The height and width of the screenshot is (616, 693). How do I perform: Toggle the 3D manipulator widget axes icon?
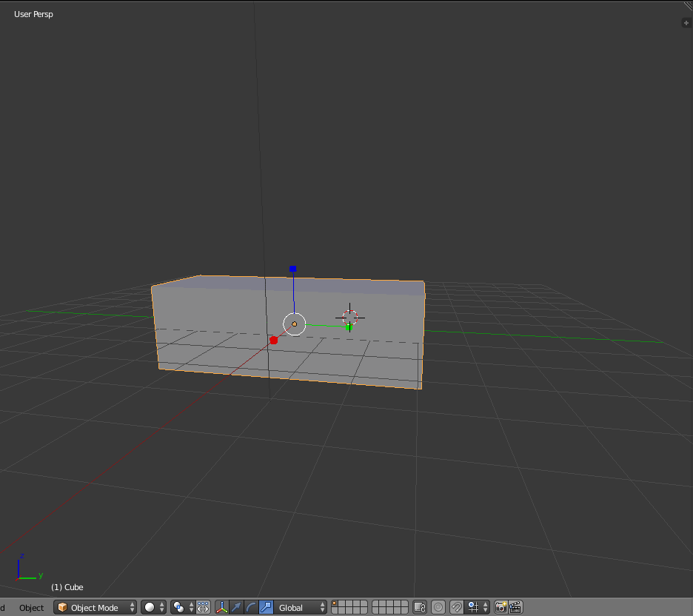[222, 607]
